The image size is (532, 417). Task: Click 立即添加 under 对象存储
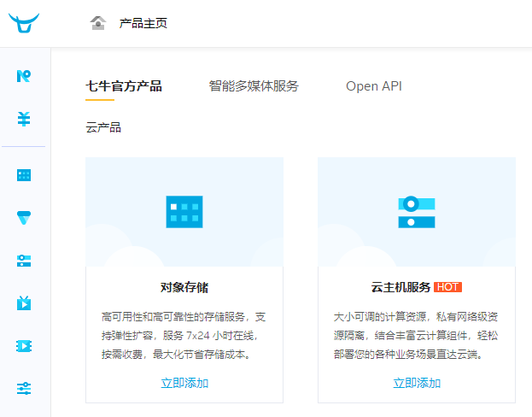tap(184, 383)
